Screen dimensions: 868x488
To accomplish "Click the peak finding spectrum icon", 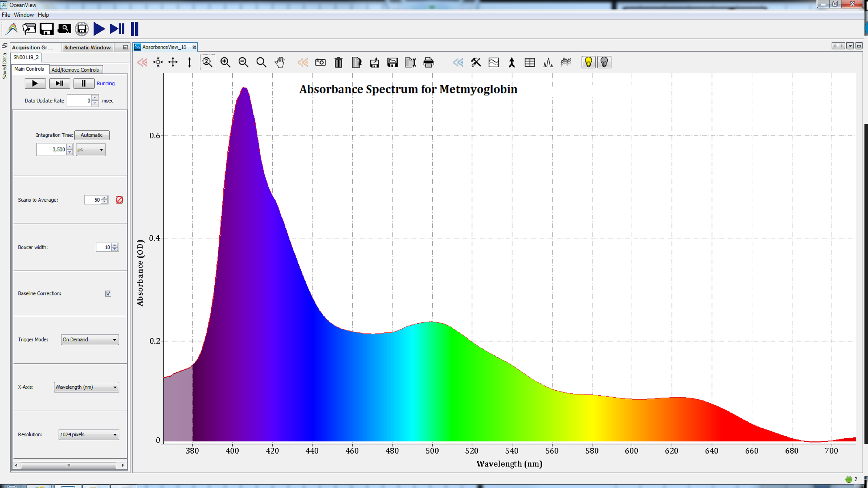I will pyautogui.click(x=548, y=63).
